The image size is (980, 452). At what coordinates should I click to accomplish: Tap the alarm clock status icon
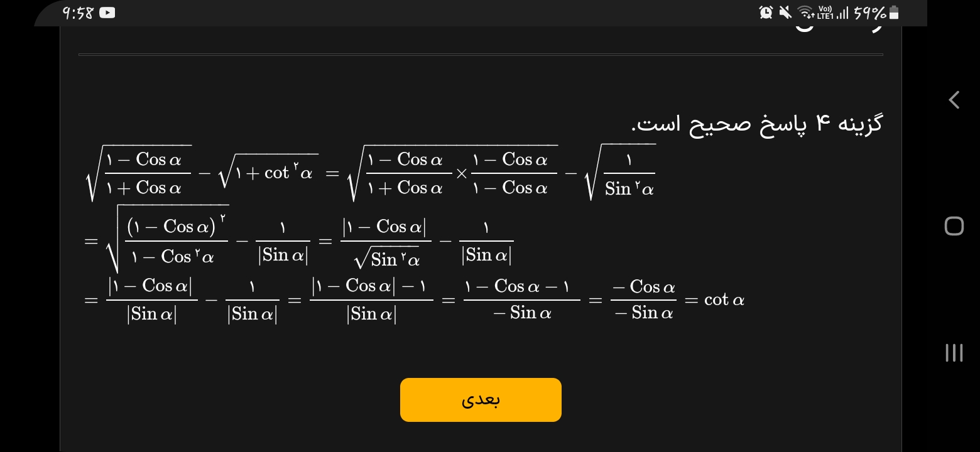[766, 12]
